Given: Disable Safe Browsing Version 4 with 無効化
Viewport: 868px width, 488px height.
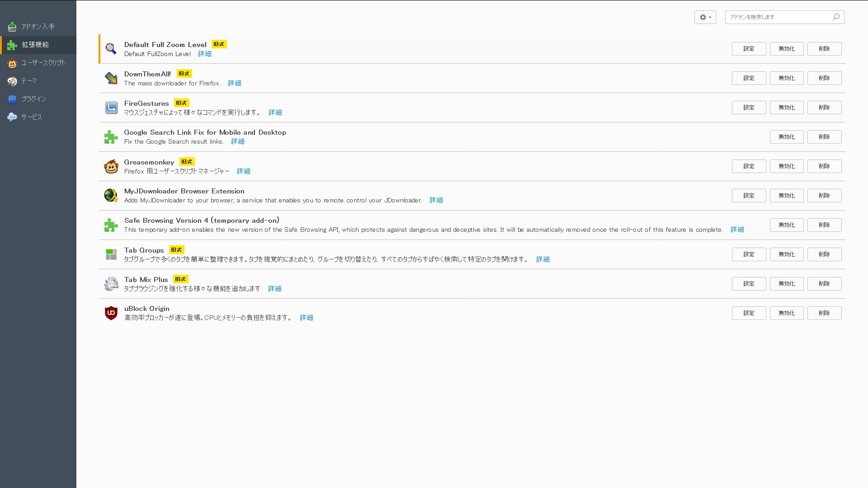Looking at the screenshot, I should click(787, 225).
